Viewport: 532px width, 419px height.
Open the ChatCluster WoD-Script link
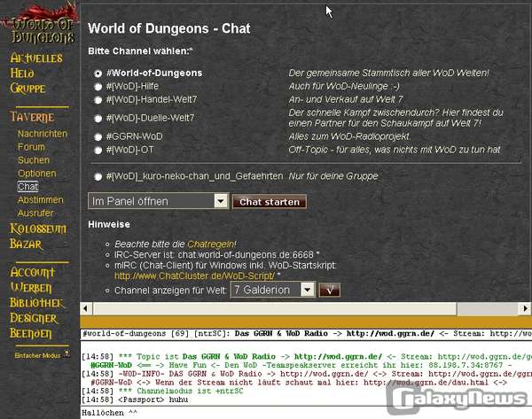[194, 276]
